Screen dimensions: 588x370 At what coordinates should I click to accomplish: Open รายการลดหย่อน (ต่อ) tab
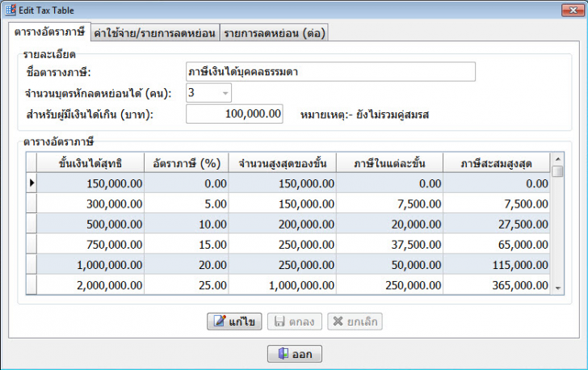click(275, 33)
